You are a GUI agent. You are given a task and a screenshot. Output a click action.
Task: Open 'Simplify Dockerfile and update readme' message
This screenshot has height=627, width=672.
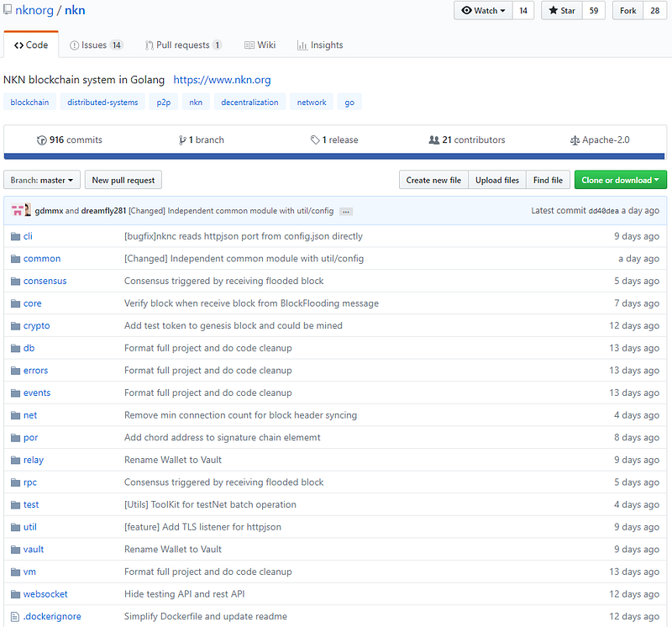coord(206,616)
